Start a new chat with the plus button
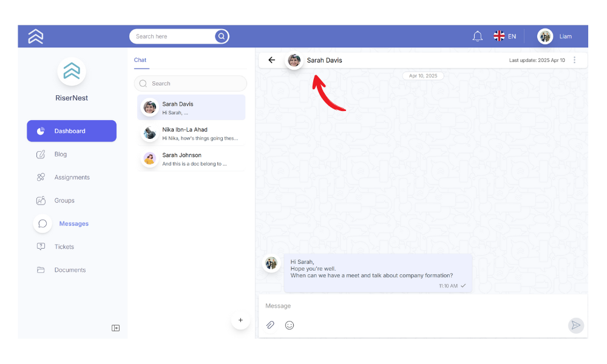Viewport: 607px width, 364px height. (x=240, y=320)
